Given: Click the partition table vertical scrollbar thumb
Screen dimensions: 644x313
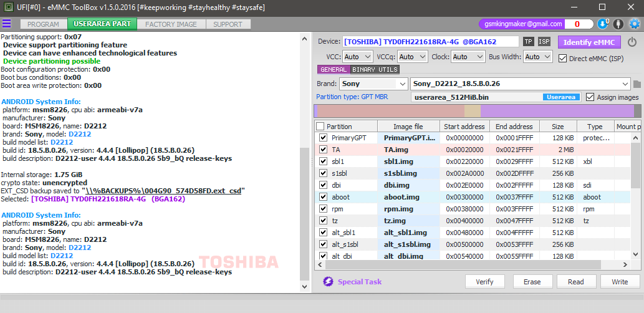Looking at the screenshot, I should (x=636, y=165).
